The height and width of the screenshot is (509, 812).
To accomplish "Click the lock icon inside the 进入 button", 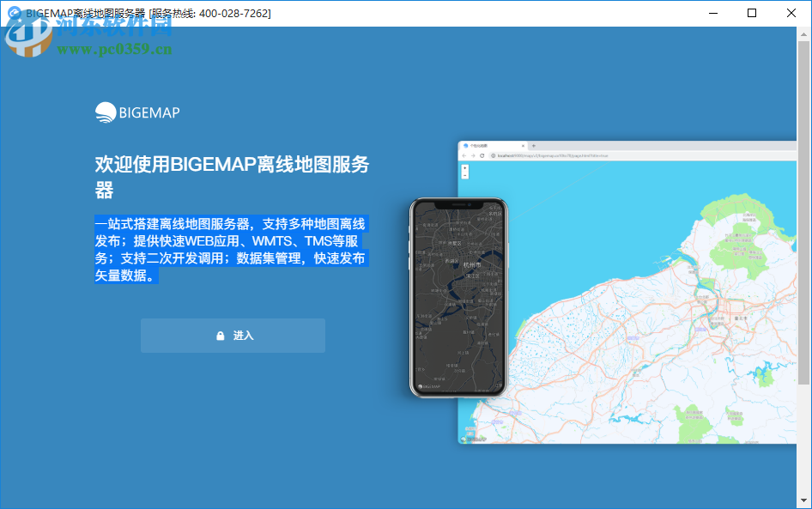I will point(221,336).
